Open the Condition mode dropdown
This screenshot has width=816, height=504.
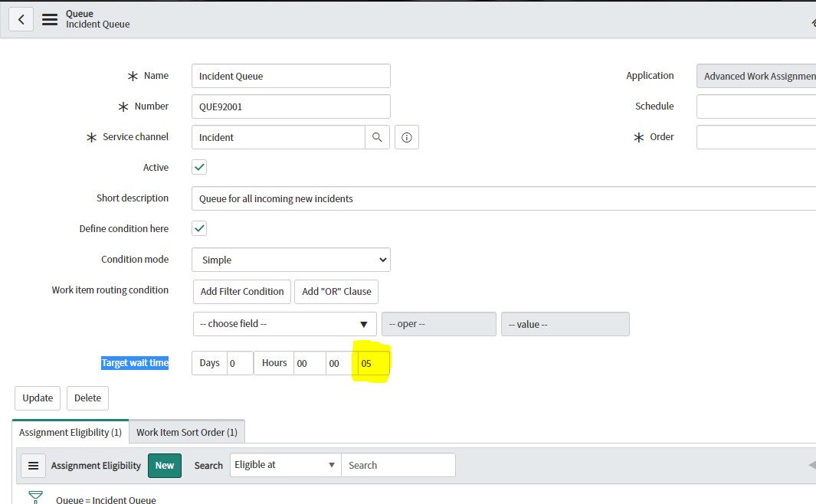coord(290,260)
